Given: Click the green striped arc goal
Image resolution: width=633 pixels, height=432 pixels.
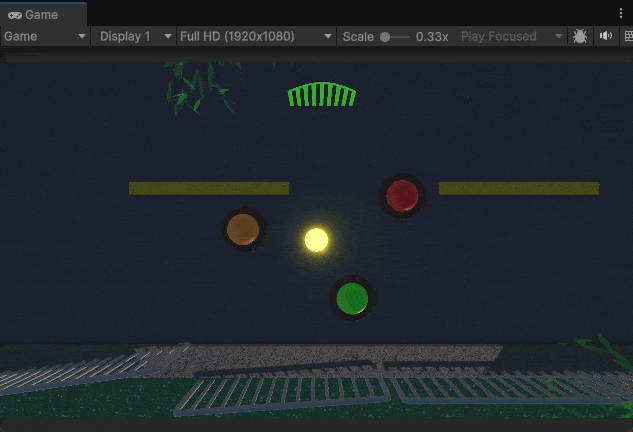Looking at the screenshot, I should coord(322,94).
